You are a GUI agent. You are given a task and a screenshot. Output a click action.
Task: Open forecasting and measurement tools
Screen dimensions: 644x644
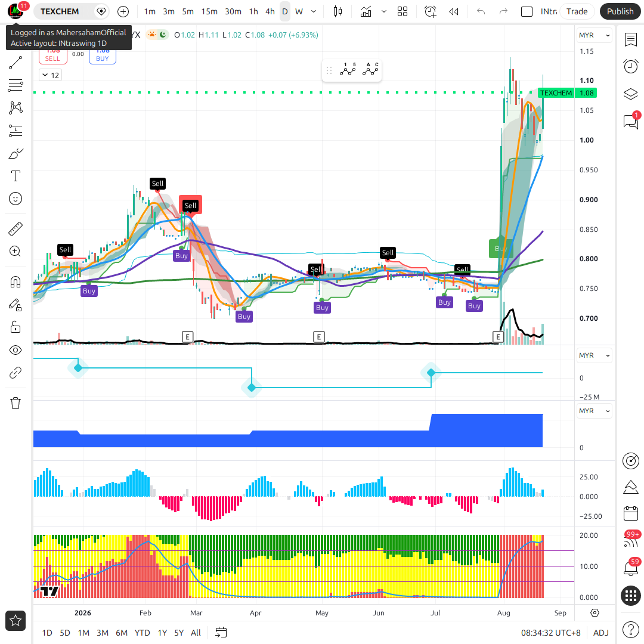click(x=16, y=131)
